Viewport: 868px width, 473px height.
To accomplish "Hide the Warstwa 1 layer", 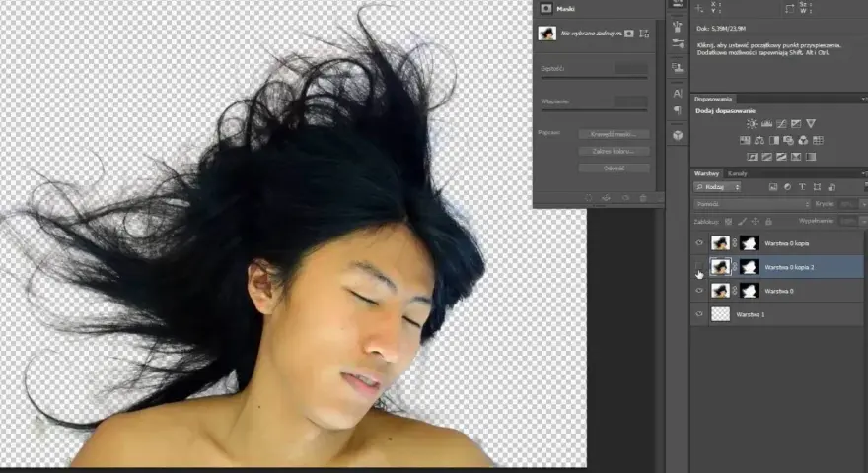I will (x=699, y=314).
